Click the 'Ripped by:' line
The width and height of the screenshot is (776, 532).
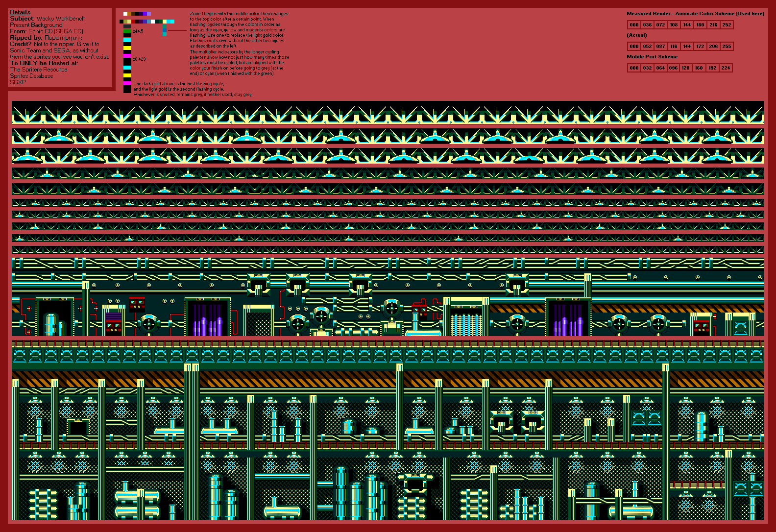(x=46, y=38)
